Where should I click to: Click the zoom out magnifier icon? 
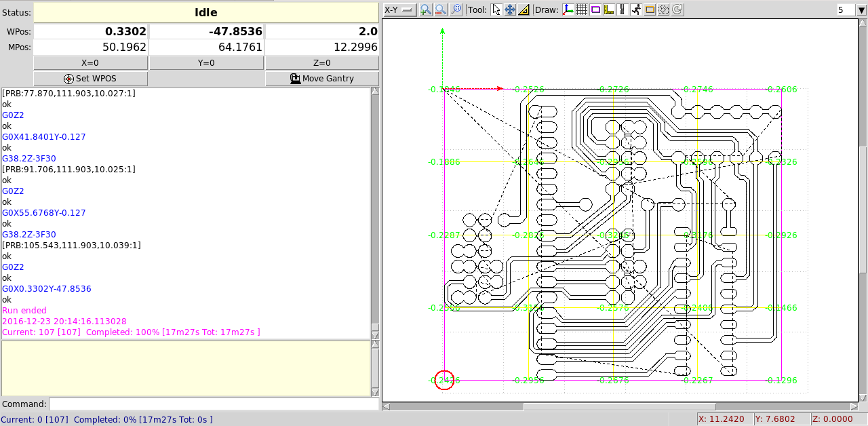click(x=441, y=9)
